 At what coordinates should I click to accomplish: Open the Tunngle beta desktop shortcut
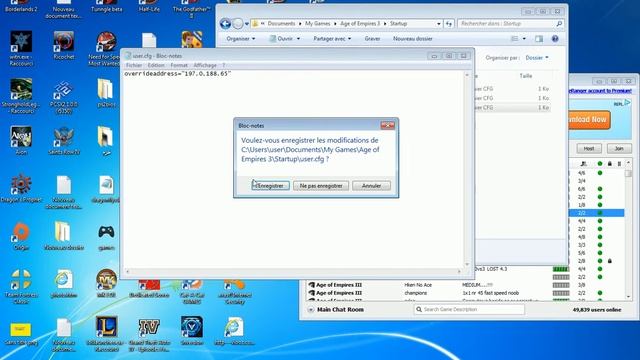pyautogui.click(x=106, y=6)
